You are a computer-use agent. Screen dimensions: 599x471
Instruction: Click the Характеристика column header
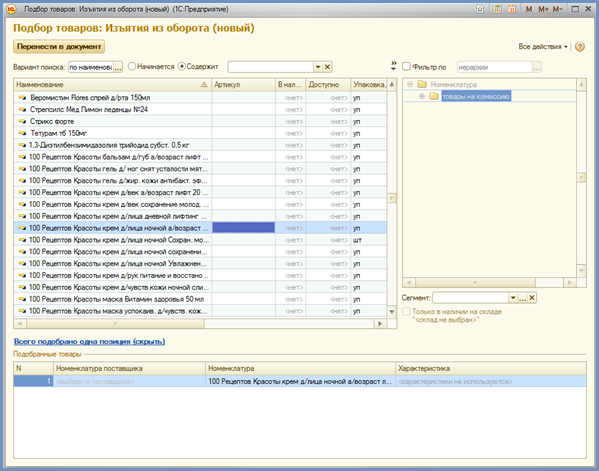491,368
